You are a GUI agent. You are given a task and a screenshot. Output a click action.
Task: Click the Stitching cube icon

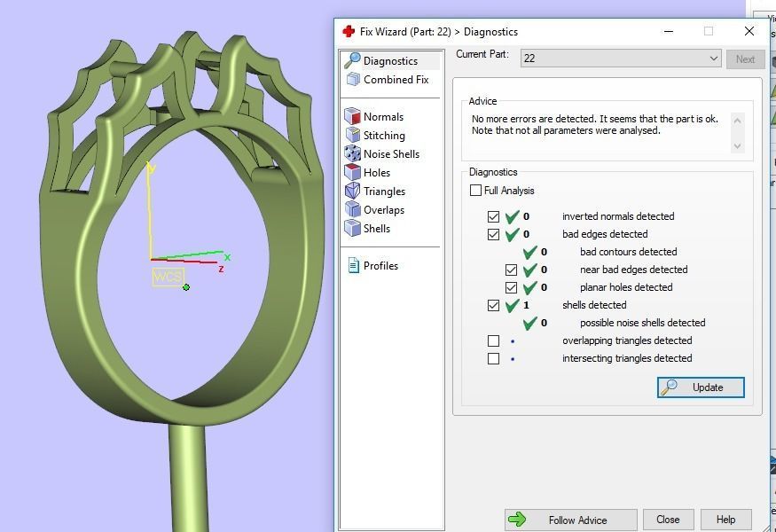pos(352,135)
